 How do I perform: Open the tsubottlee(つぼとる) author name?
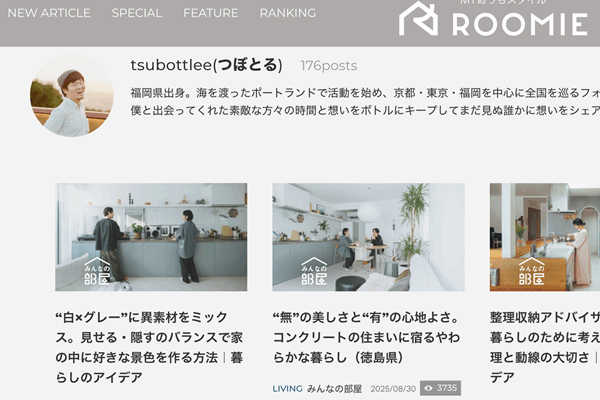[x=206, y=65]
